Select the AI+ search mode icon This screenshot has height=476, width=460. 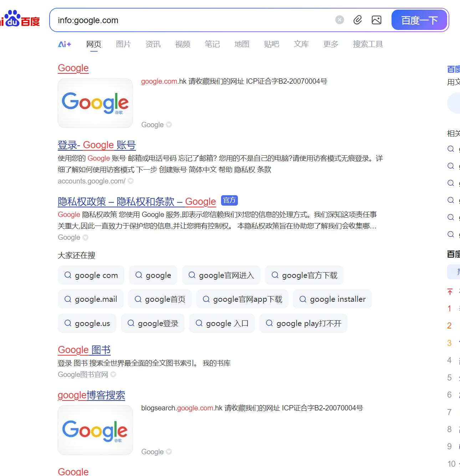tap(65, 44)
